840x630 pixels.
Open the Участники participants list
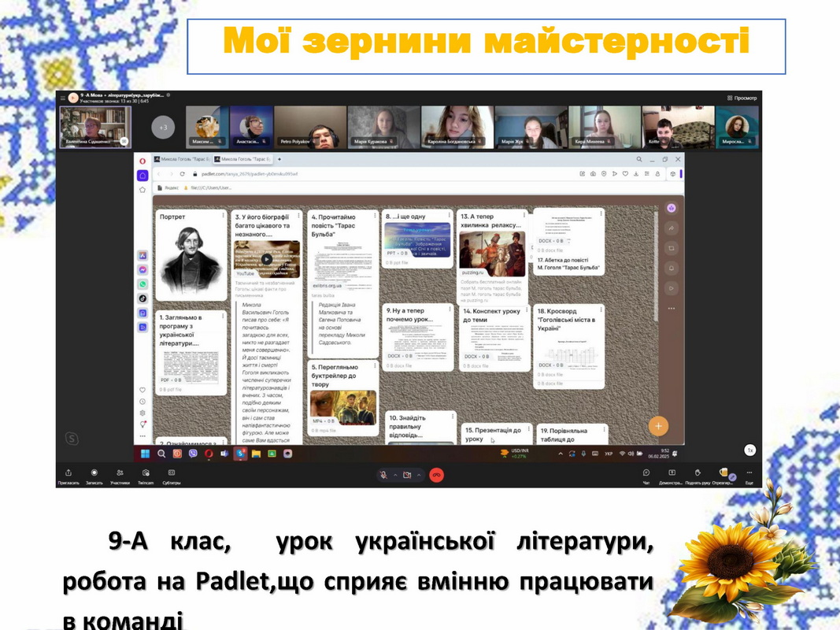point(120,475)
